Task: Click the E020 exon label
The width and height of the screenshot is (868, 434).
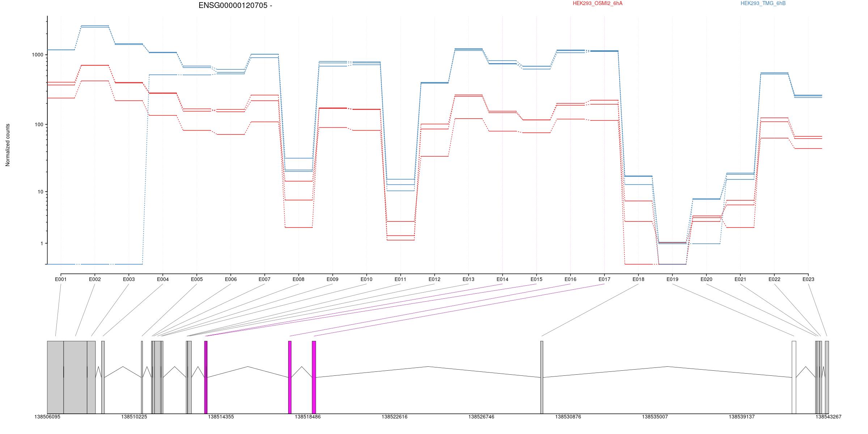Action: (x=706, y=279)
